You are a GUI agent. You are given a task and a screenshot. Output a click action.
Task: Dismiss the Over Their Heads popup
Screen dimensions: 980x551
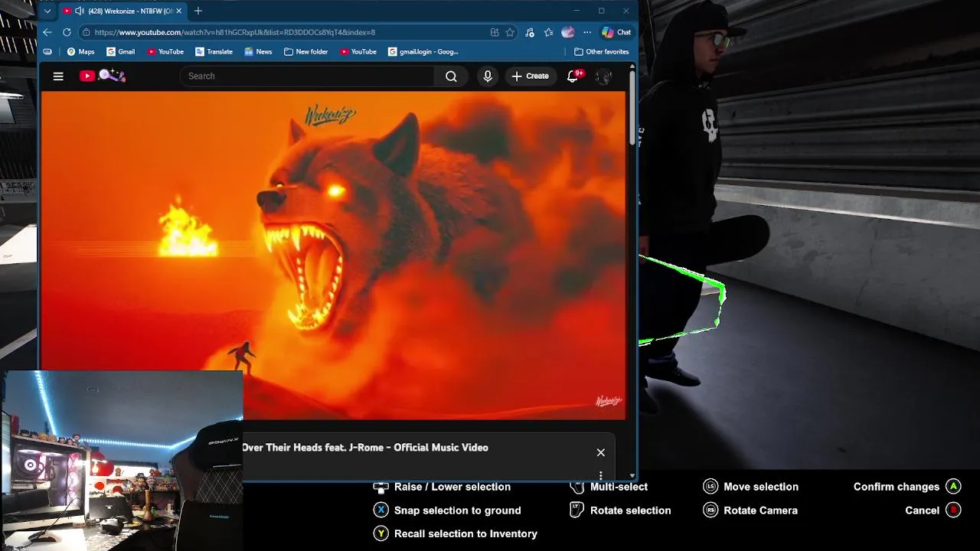(600, 452)
